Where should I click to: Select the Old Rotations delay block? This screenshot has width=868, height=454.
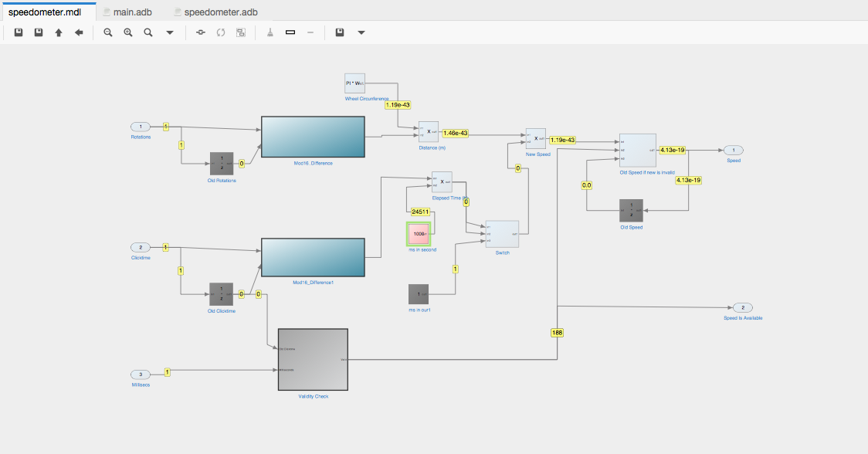point(222,164)
